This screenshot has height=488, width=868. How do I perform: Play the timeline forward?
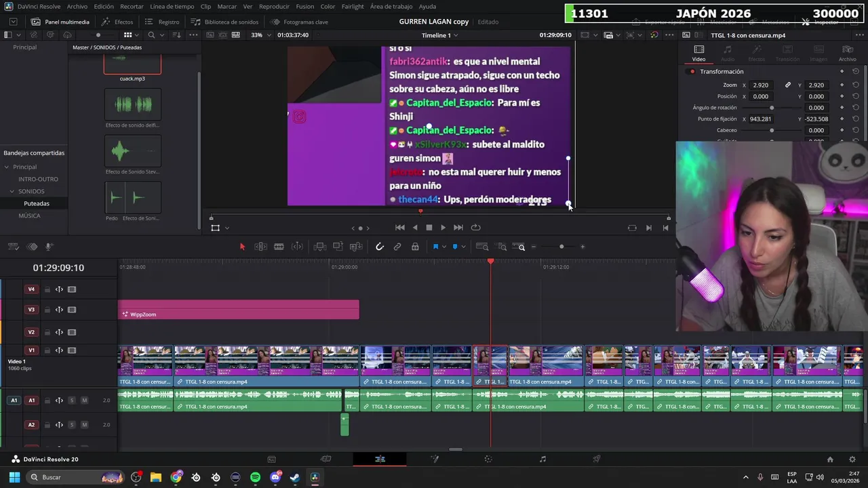tap(443, 228)
